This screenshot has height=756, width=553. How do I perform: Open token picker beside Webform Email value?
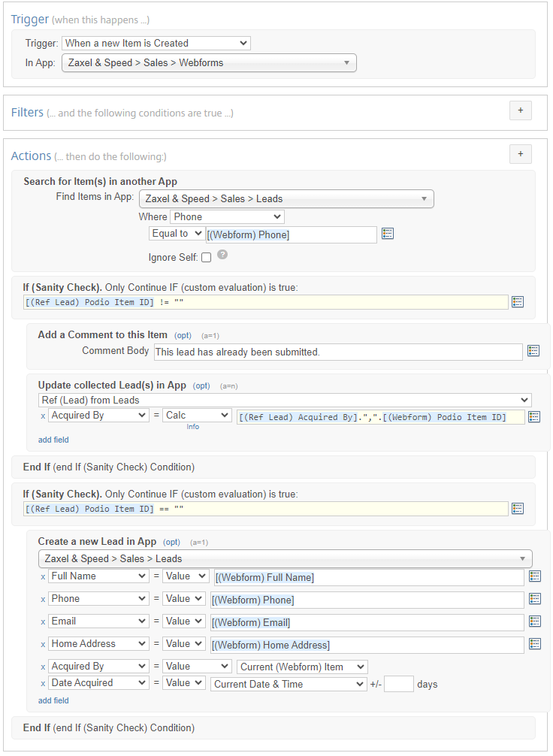click(x=535, y=621)
